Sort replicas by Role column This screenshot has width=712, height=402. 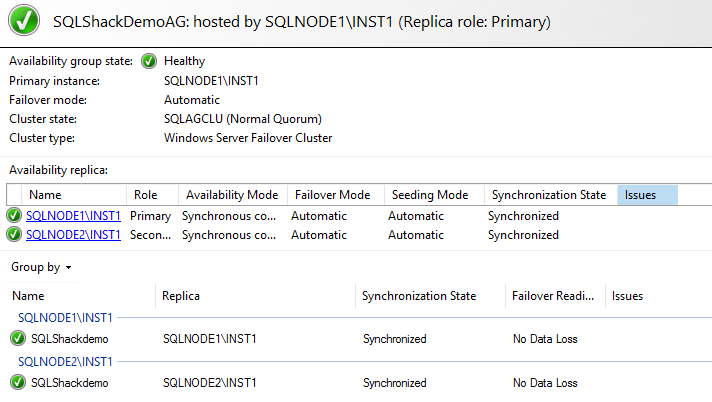point(145,195)
